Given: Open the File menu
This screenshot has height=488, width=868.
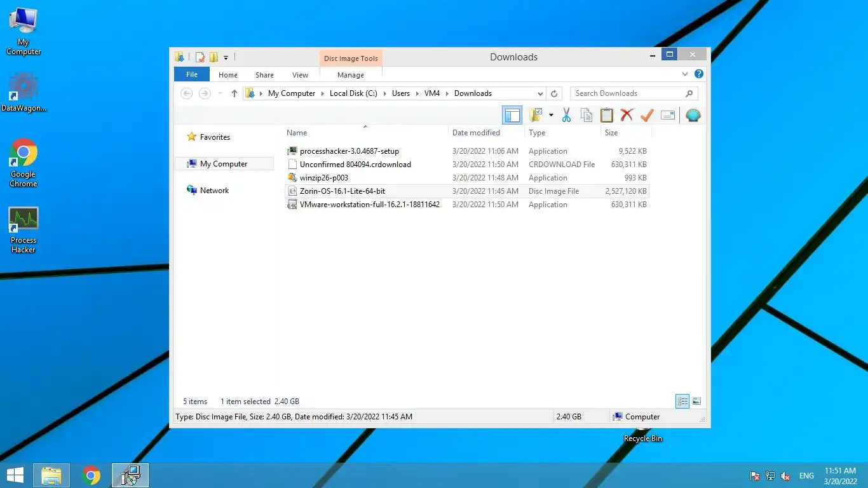Looking at the screenshot, I should click(192, 74).
